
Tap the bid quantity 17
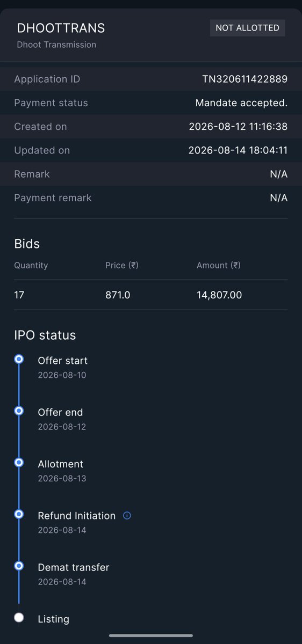click(x=19, y=295)
